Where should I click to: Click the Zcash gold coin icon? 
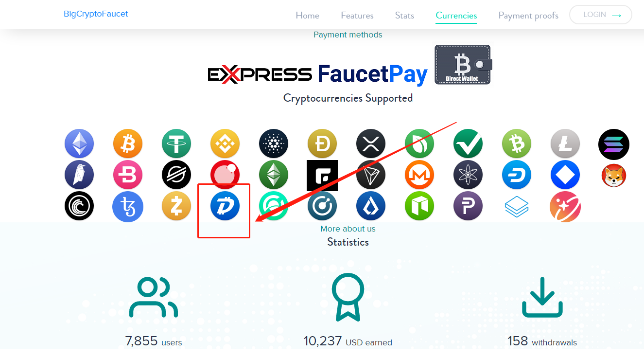(x=176, y=206)
